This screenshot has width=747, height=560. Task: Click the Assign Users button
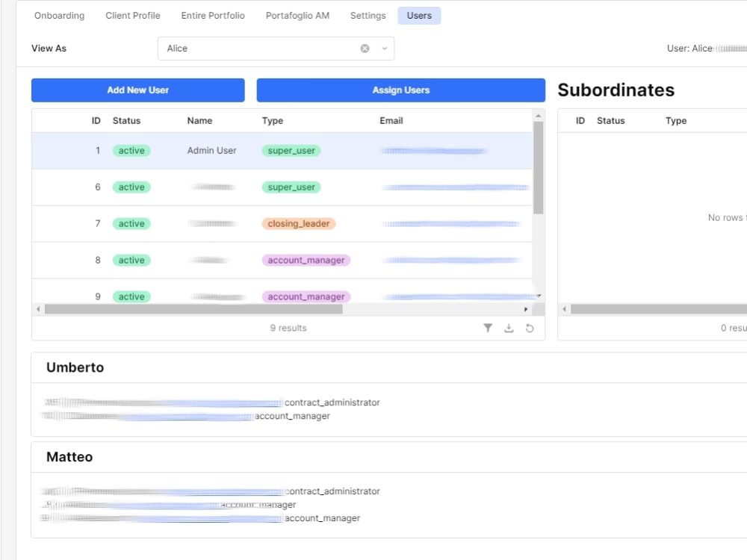(400, 90)
